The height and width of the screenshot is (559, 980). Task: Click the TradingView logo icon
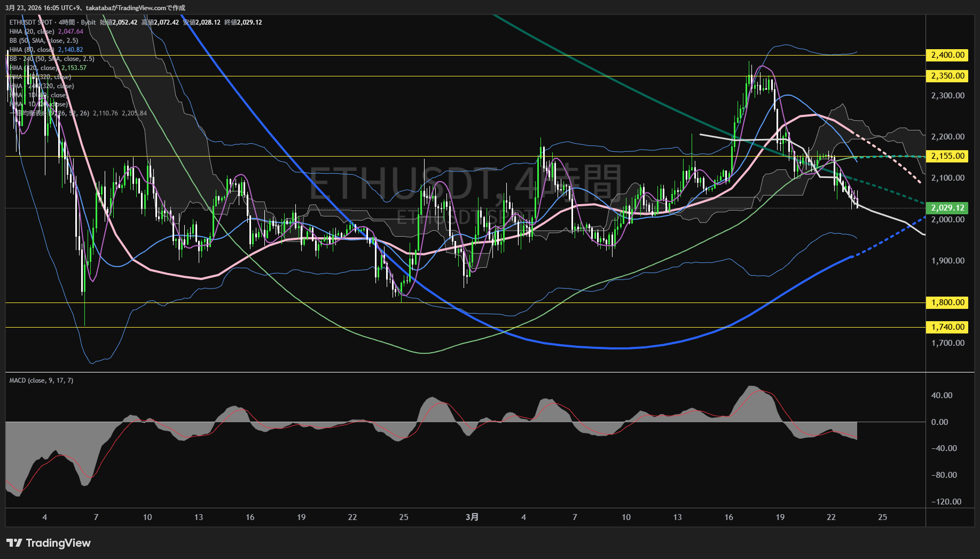(14, 543)
